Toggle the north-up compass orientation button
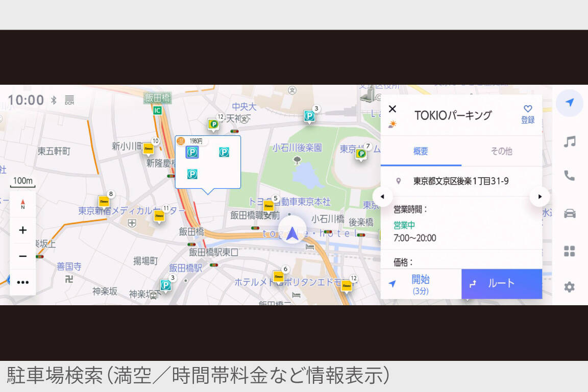 (x=23, y=204)
